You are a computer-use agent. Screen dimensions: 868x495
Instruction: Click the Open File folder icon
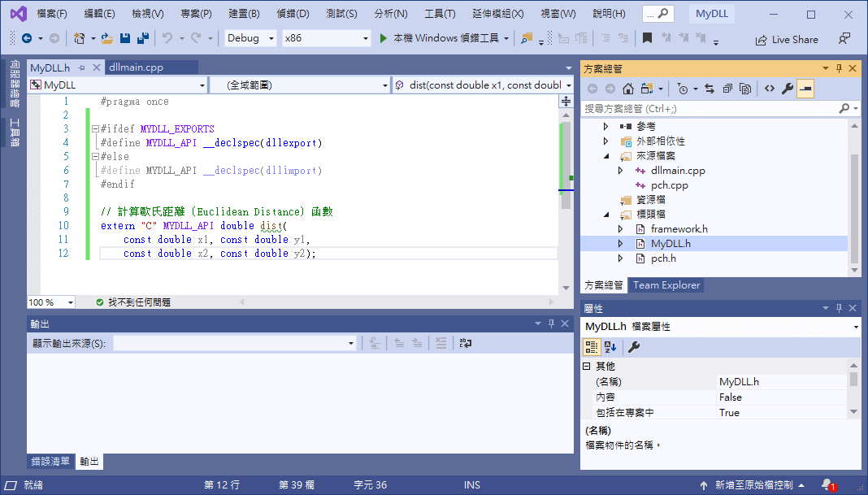[106, 38]
